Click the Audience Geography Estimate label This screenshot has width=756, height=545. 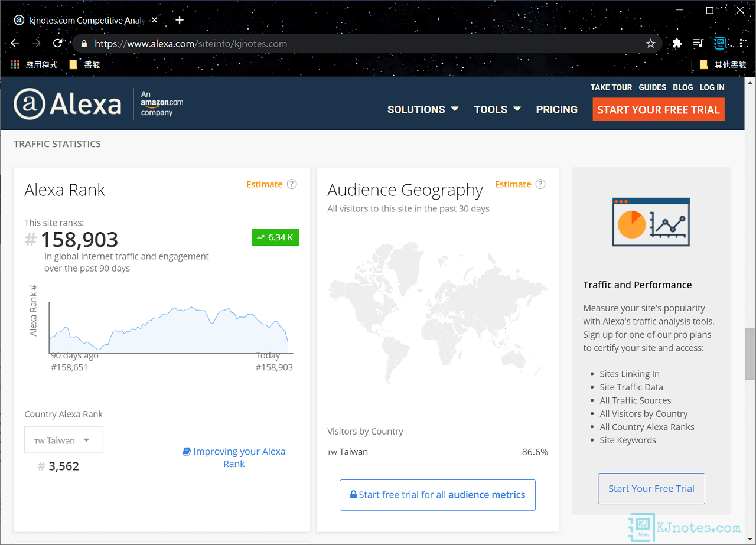pyautogui.click(x=513, y=184)
